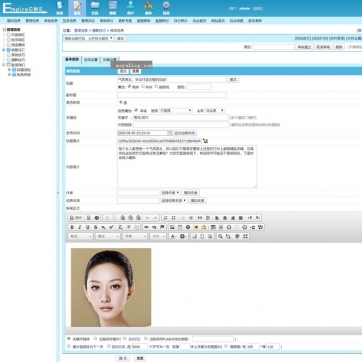Open the editor 格式 format dropdown

pos(108,236)
